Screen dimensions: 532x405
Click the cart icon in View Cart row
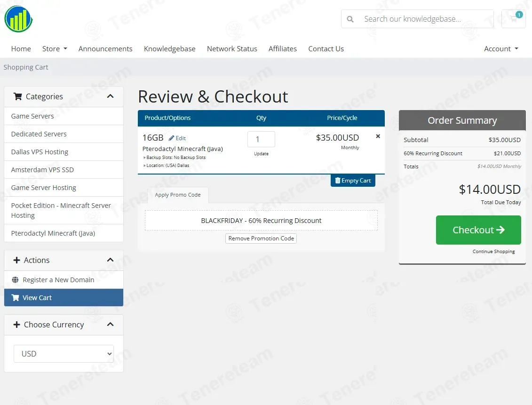point(15,297)
